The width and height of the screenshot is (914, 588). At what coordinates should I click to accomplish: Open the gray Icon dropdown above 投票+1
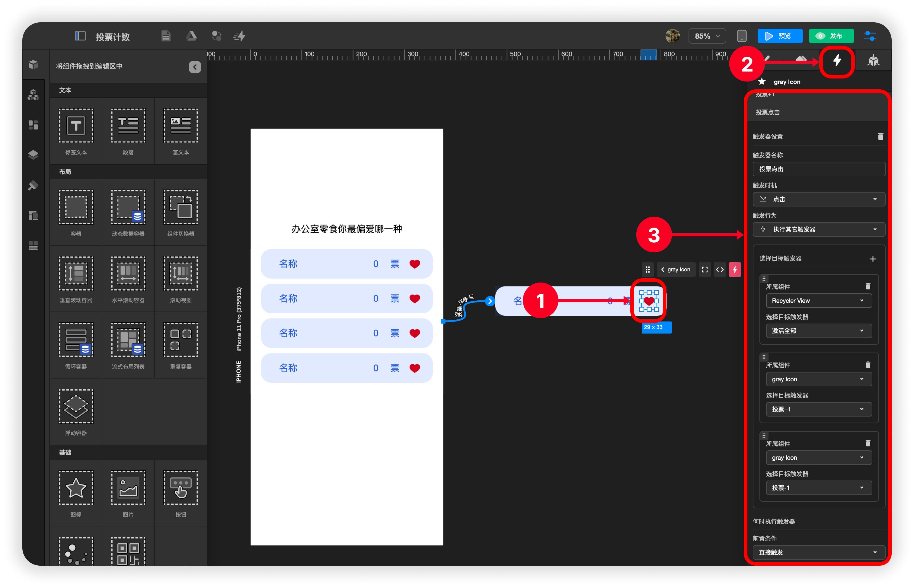click(x=819, y=379)
